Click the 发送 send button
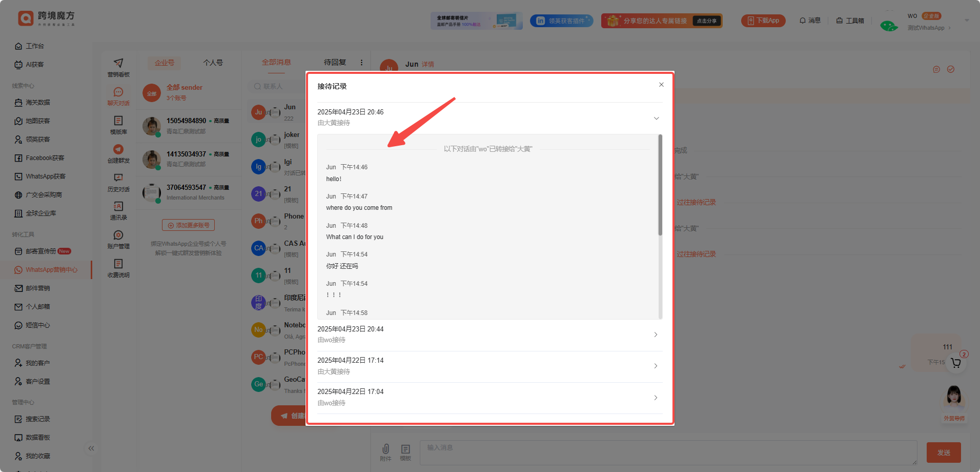This screenshot has width=980, height=472. (x=943, y=453)
